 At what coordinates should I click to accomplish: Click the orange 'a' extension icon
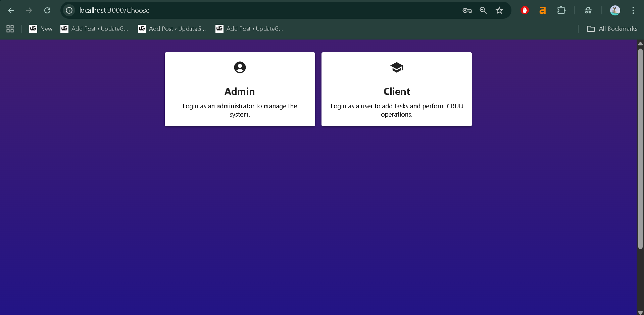[542, 10]
